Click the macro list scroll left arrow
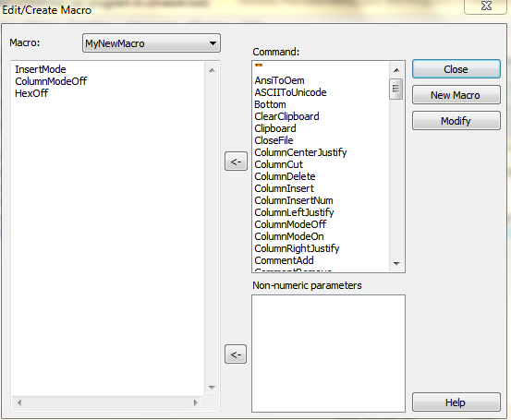511x420 pixels. tap(19, 402)
